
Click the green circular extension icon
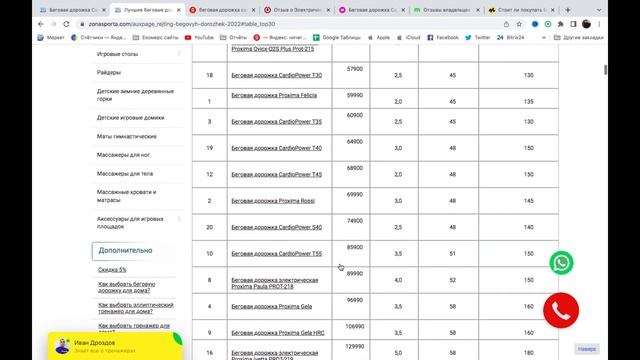tap(548, 24)
